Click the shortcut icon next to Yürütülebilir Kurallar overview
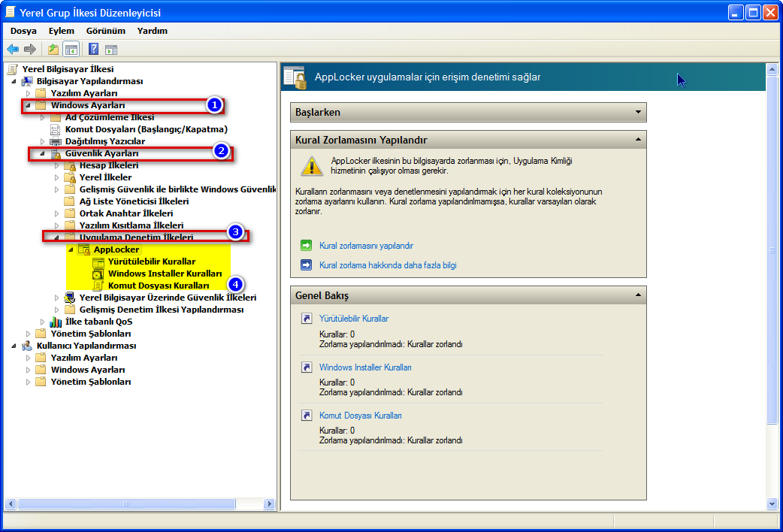This screenshot has width=783, height=532. (307, 318)
